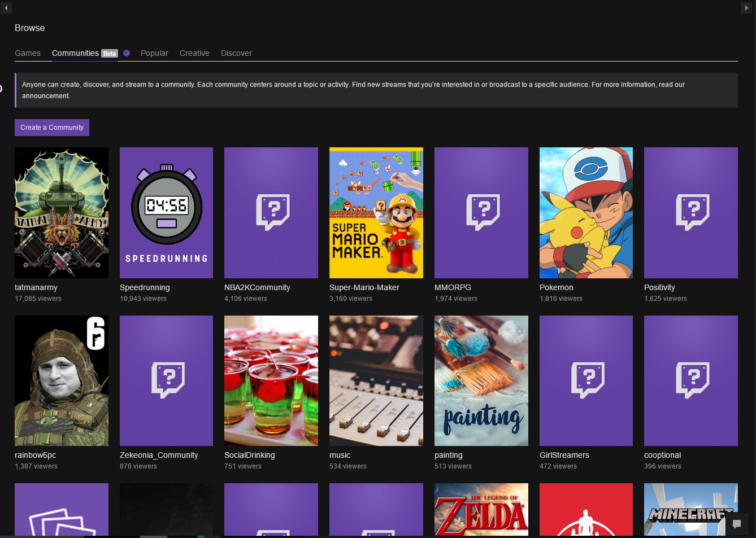
Task: Go to the Creative tab
Action: coord(194,53)
